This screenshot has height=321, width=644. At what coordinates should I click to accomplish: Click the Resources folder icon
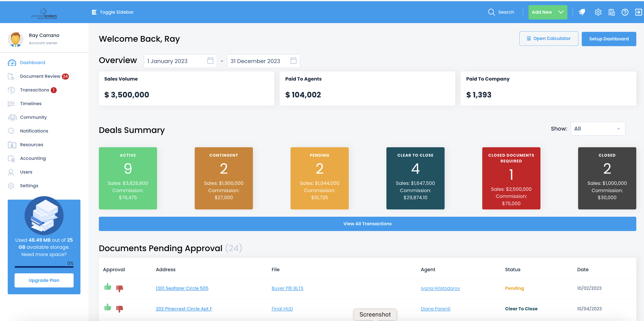coord(12,145)
